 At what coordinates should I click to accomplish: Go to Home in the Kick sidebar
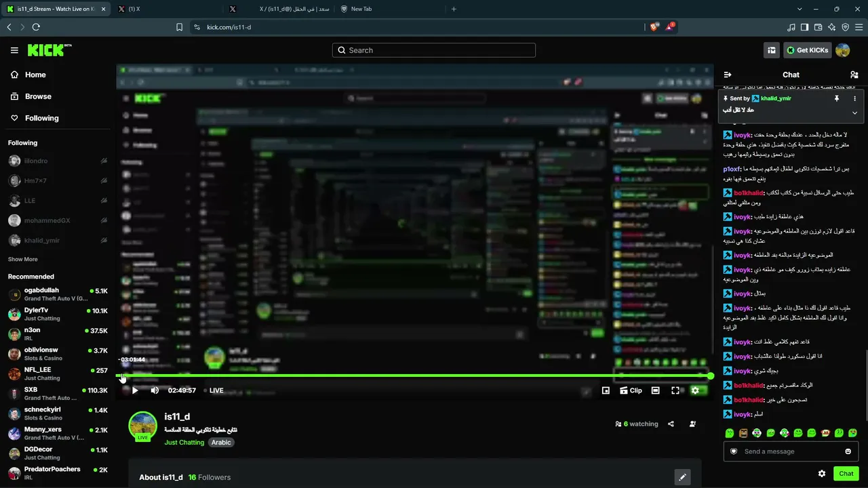(28, 75)
